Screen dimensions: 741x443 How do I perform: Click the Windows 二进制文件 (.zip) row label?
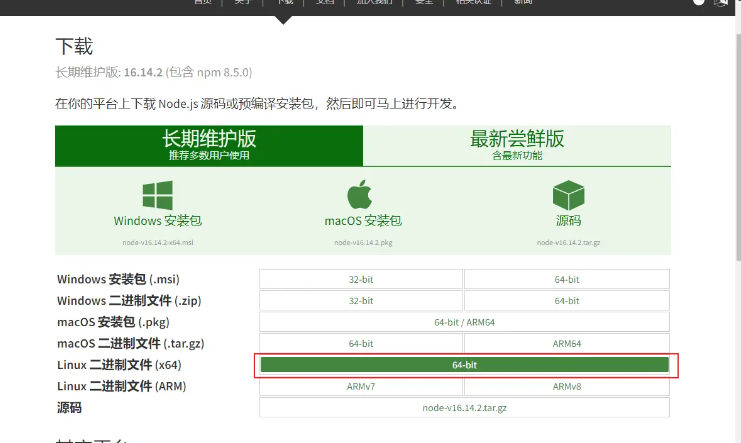click(x=129, y=301)
